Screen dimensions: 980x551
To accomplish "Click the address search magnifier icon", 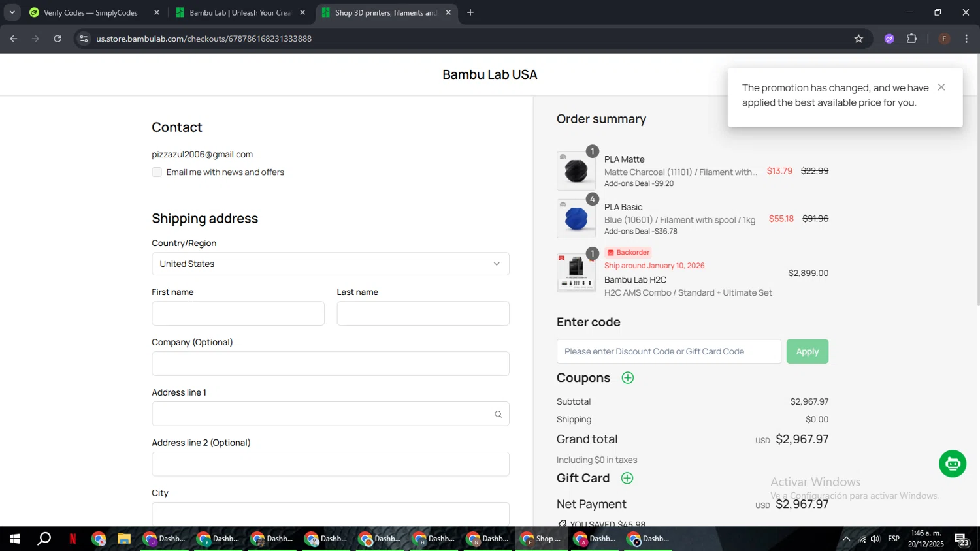I will click(498, 414).
